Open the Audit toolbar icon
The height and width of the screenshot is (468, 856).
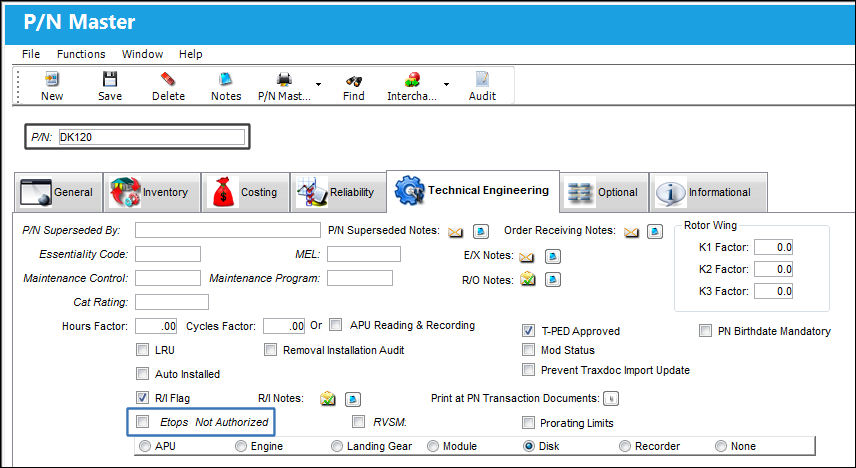point(482,79)
